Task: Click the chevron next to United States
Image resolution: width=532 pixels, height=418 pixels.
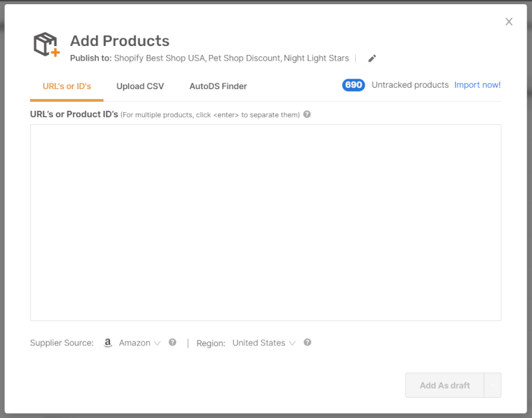Action: pos(292,343)
